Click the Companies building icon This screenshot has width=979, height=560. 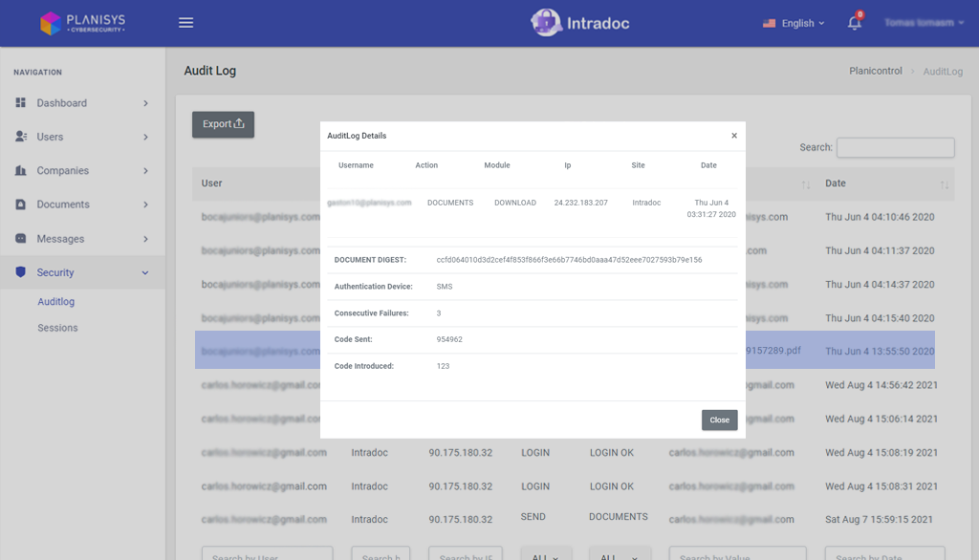pyautogui.click(x=21, y=171)
